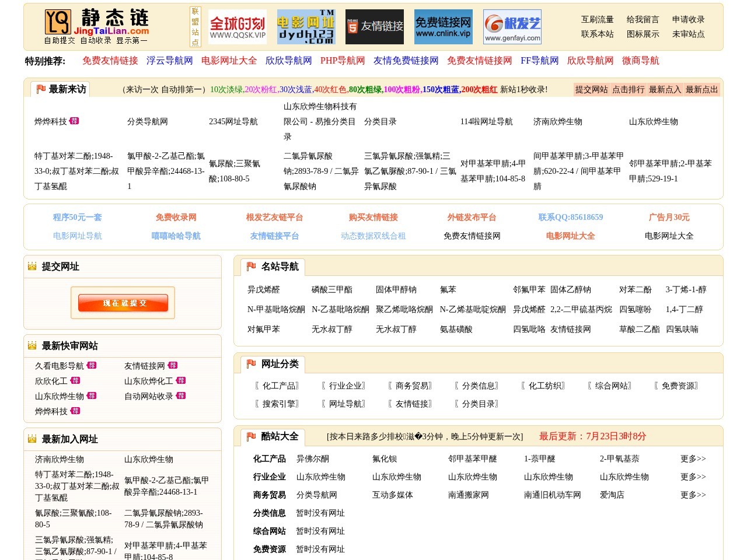Open 互刷流量 in the top menu

pos(598,19)
